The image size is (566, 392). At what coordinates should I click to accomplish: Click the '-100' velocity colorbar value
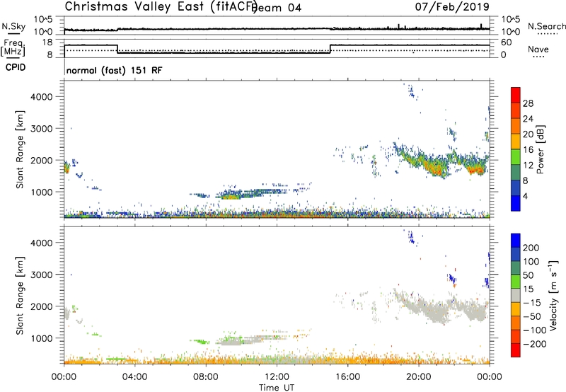pos(535,330)
